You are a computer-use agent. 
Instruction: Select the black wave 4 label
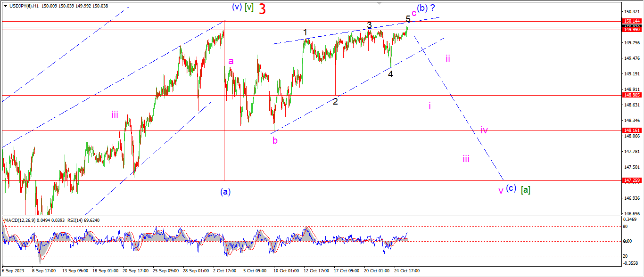pos(390,74)
